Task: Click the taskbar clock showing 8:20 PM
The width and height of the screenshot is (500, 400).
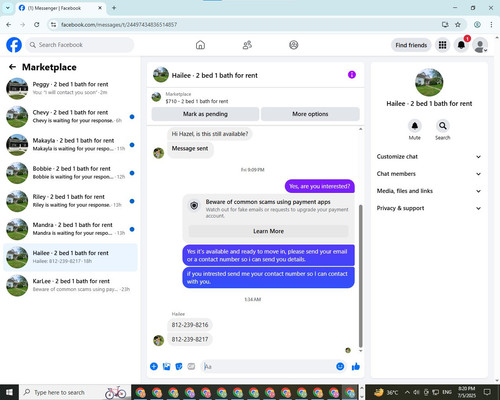Action: (x=467, y=392)
